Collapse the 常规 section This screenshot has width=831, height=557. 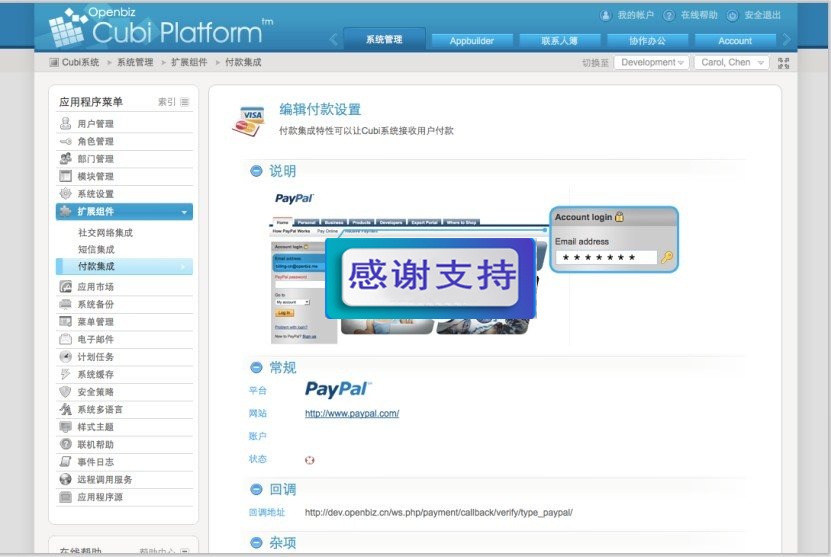pos(256,367)
